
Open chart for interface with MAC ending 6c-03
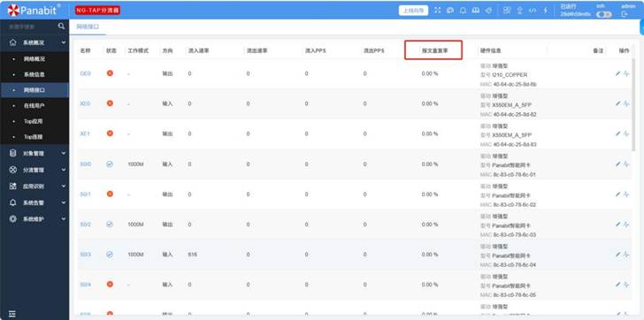(626, 225)
